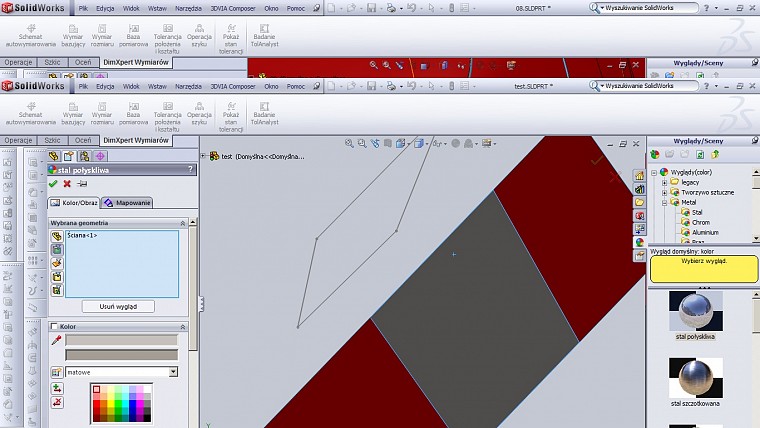Switch to Szkic tab in test window
The width and height of the screenshot is (760, 428).
pos(52,140)
